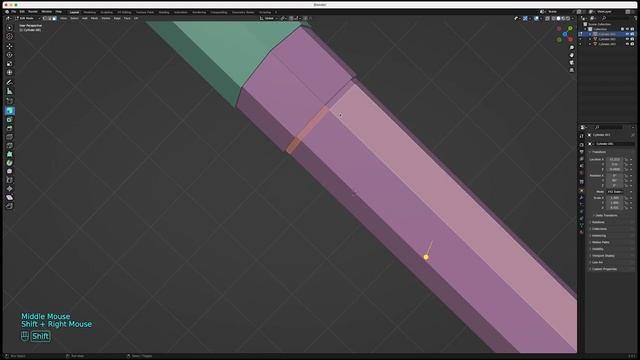Select the Annotate tool
Image resolution: width=640 pixels, height=360 pixels.
click(9, 82)
